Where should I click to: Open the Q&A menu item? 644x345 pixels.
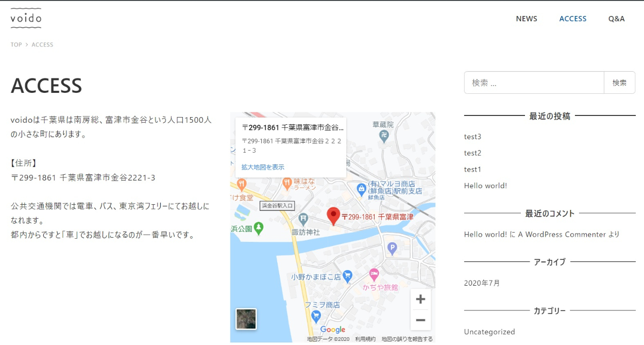616,19
